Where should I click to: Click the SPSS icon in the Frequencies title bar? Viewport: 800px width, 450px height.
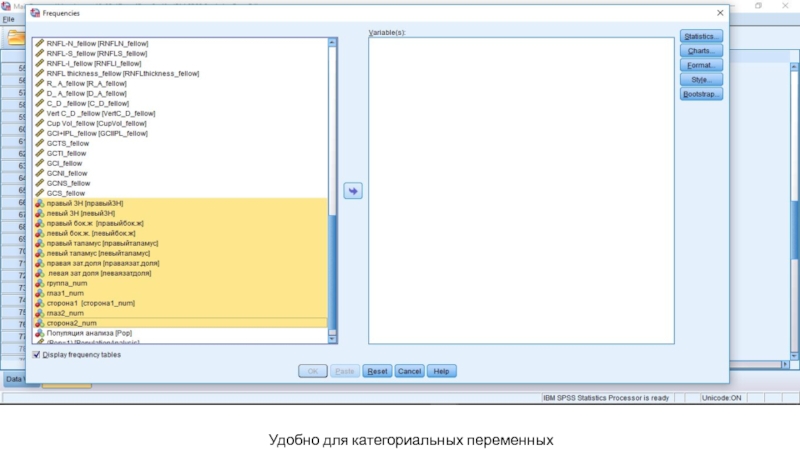tap(35, 13)
